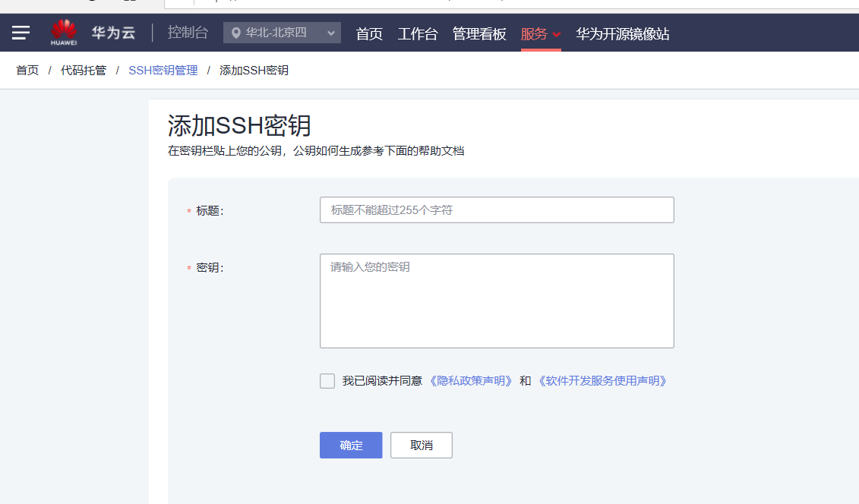Navigate to 代码托管 via breadcrumb
Viewport: 859px width, 504px height.
click(84, 70)
